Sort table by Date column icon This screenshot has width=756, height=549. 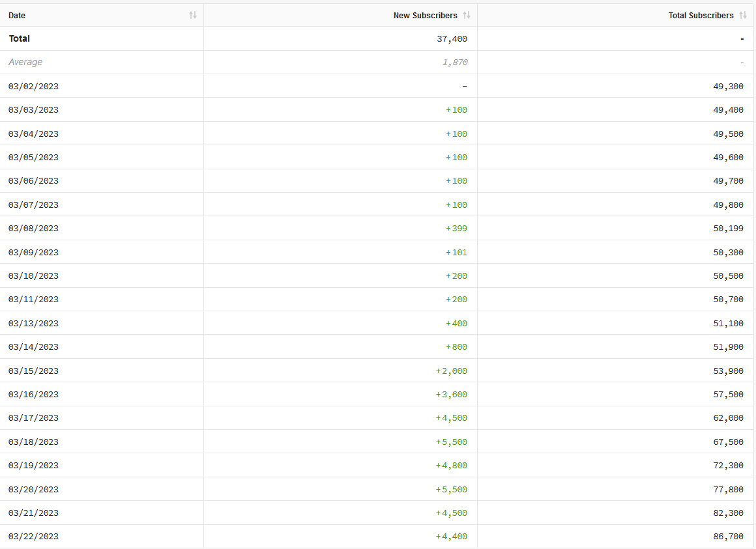(193, 16)
